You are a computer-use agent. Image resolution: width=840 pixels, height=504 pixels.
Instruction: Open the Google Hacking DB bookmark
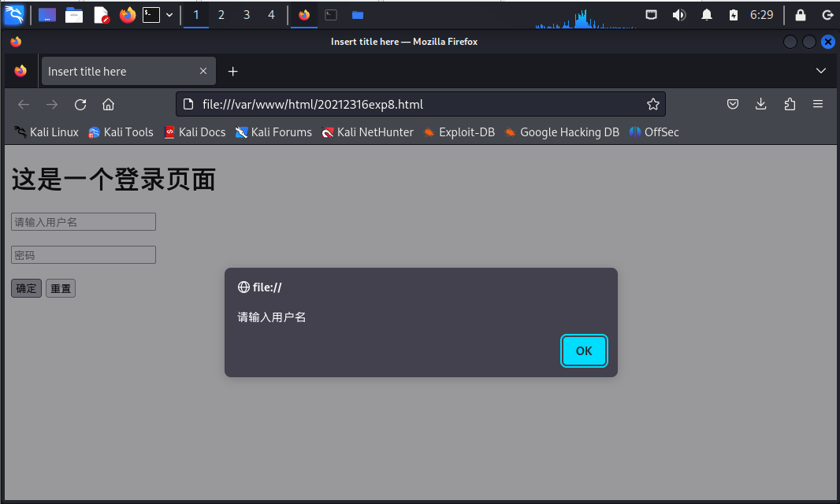tap(562, 132)
